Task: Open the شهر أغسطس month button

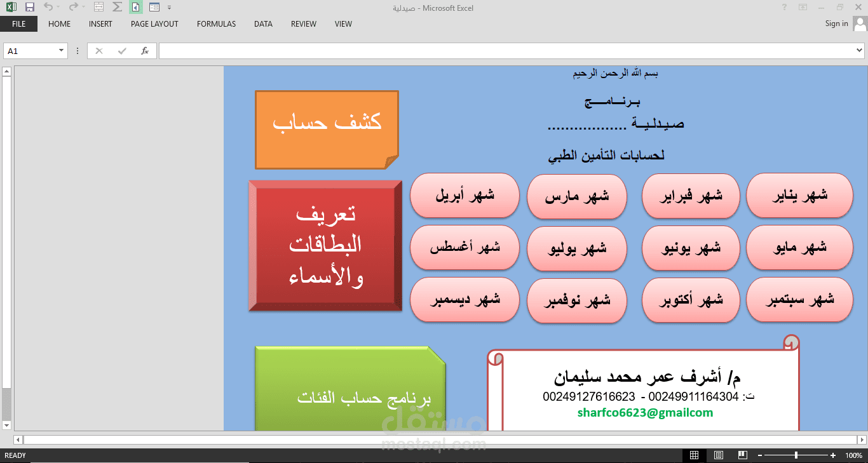Action: click(x=465, y=248)
